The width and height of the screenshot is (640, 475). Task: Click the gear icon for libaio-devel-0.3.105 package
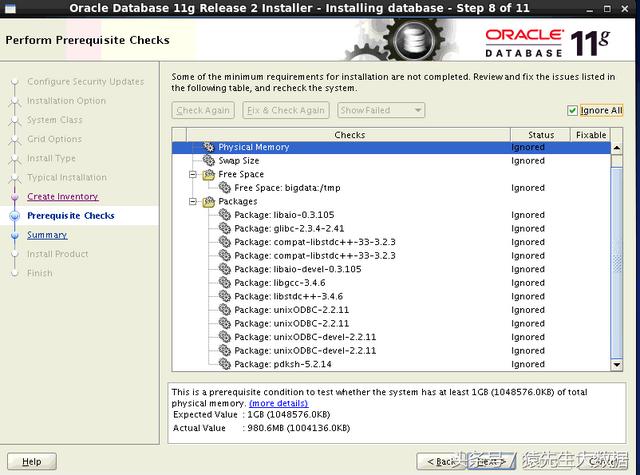(x=224, y=269)
